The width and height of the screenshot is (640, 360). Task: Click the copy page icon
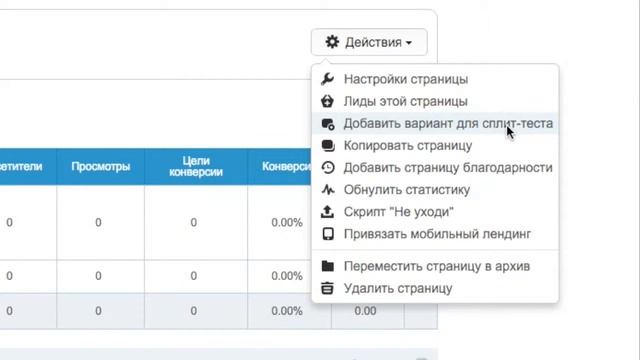(x=328, y=146)
